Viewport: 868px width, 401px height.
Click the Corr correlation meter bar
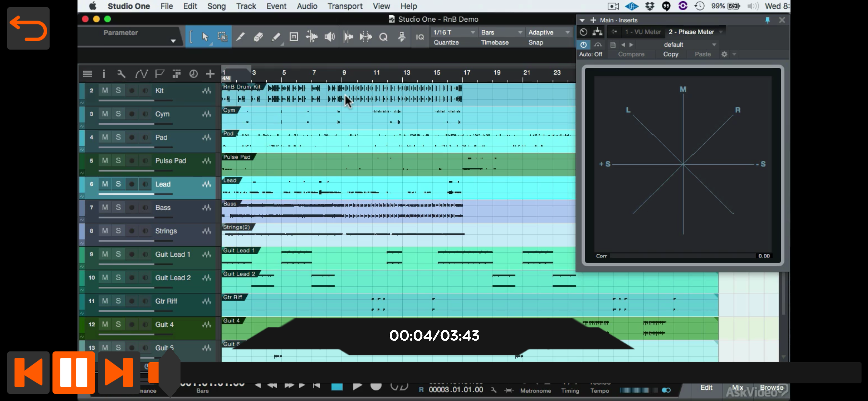(682, 256)
